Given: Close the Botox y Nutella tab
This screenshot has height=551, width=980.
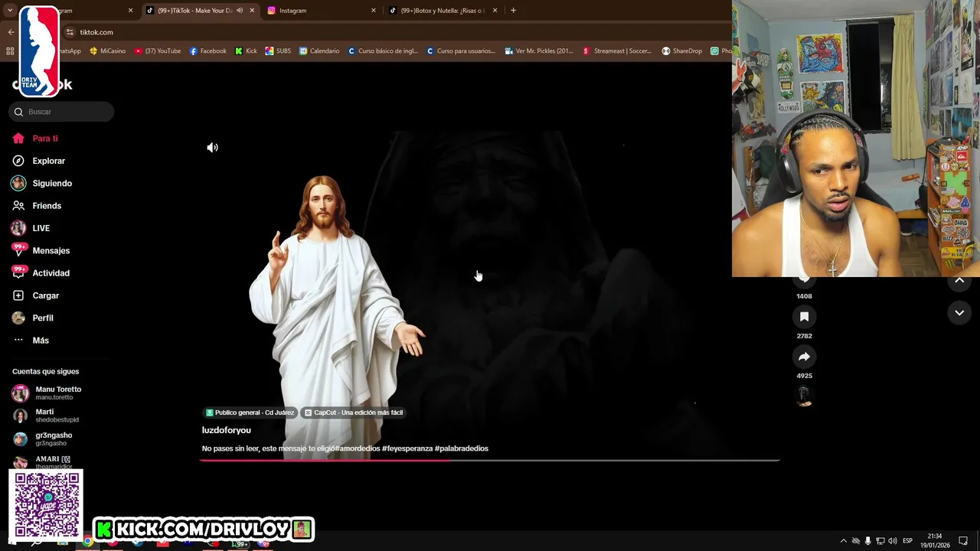Looking at the screenshot, I should [495, 11].
